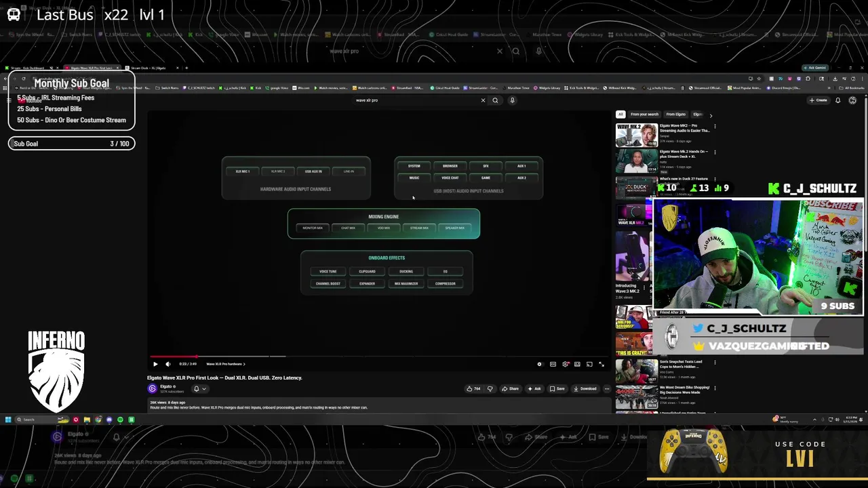868x488 pixels.
Task: Open the 'Elgato Wave MK2 – Pro Streaming' thumbnail
Action: 636,135
